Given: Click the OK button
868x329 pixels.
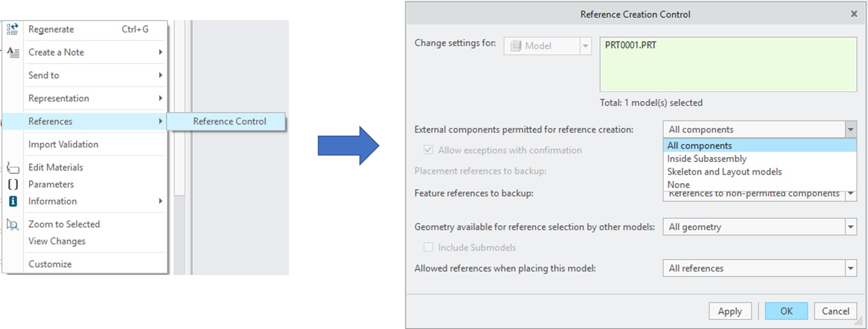Looking at the screenshot, I should pos(786,311).
